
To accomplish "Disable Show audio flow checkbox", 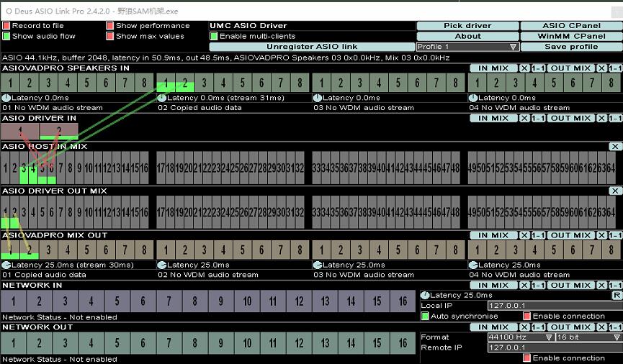I will 6,36.
